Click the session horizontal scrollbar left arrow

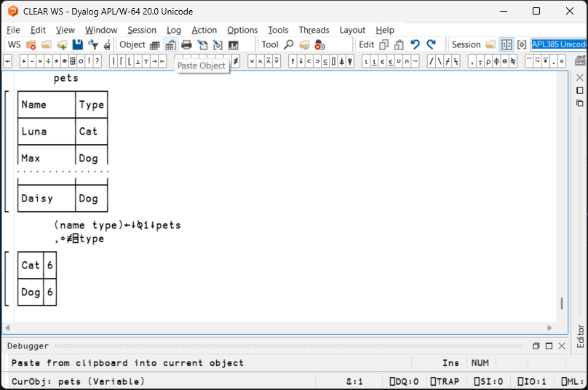[x=7, y=327]
